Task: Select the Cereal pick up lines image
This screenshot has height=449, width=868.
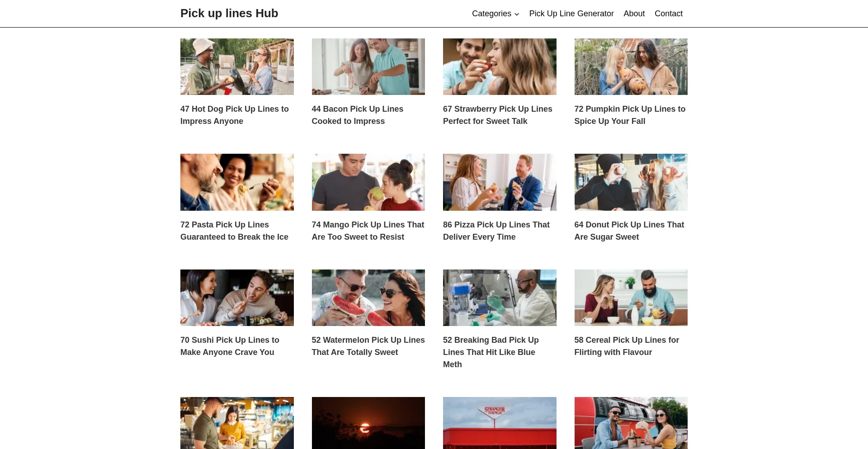Action: pos(631,298)
